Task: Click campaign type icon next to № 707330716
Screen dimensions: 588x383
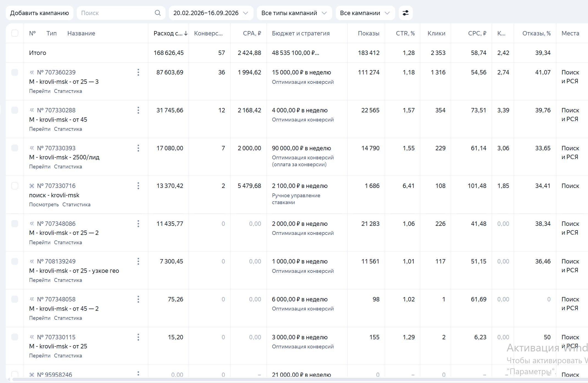Action: coord(32,186)
